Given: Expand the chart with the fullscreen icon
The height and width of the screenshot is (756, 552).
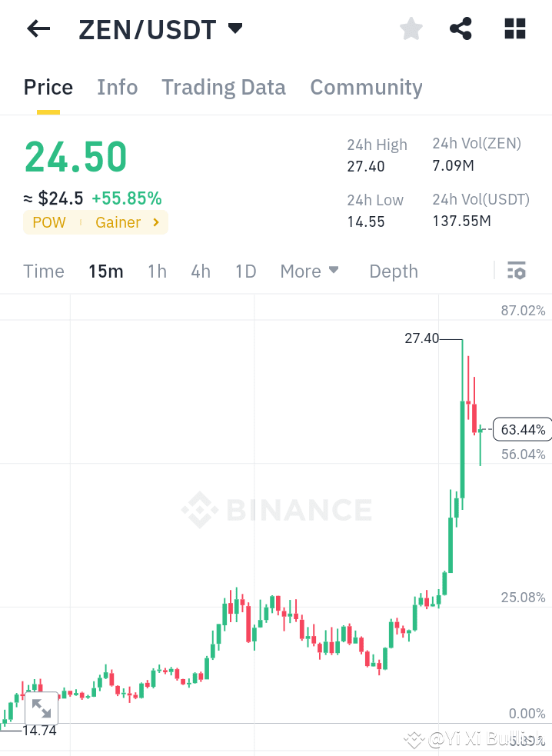Looking at the screenshot, I should point(41,707).
